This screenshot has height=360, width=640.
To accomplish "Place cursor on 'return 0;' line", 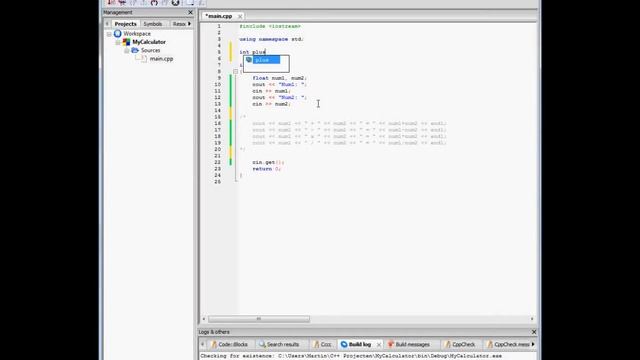I will pyautogui.click(x=267, y=169).
